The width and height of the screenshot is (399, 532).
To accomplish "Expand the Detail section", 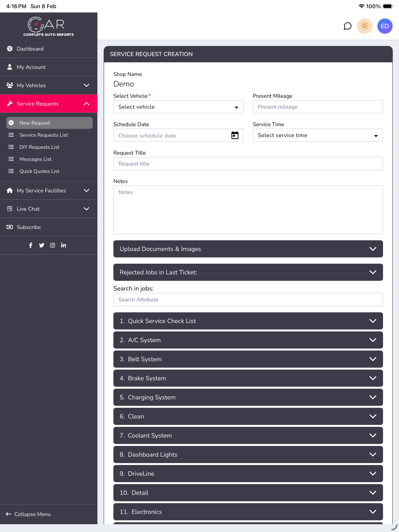I will (x=248, y=492).
